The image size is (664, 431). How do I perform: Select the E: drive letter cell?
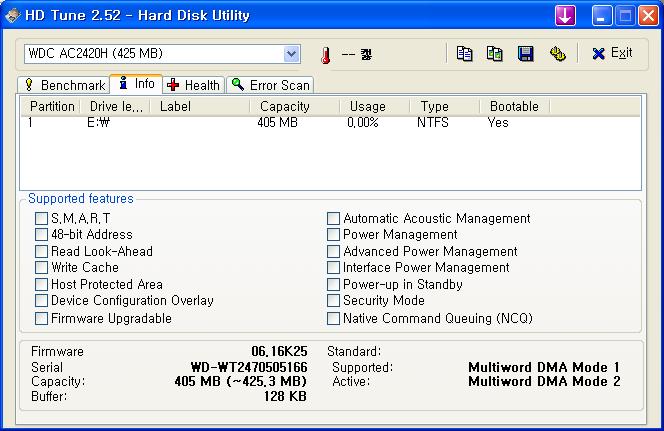[98, 123]
